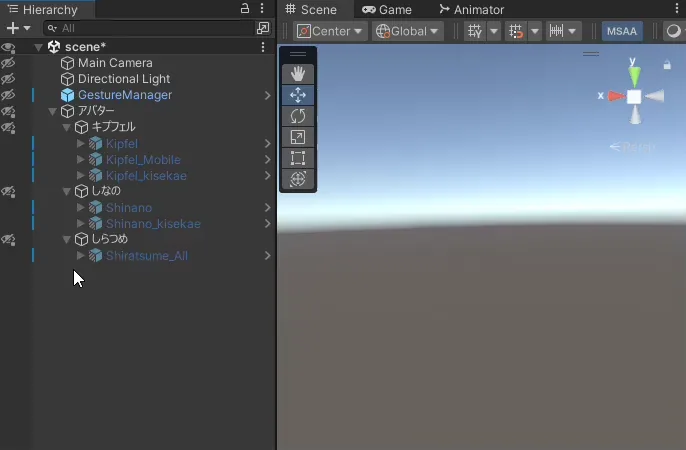Open Scene view panel options menu

tap(677, 8)
